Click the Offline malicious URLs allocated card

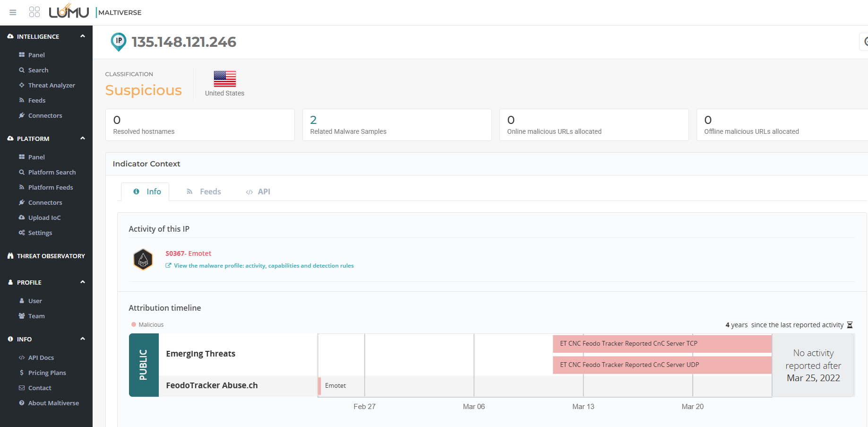click(x=782, y=125)
